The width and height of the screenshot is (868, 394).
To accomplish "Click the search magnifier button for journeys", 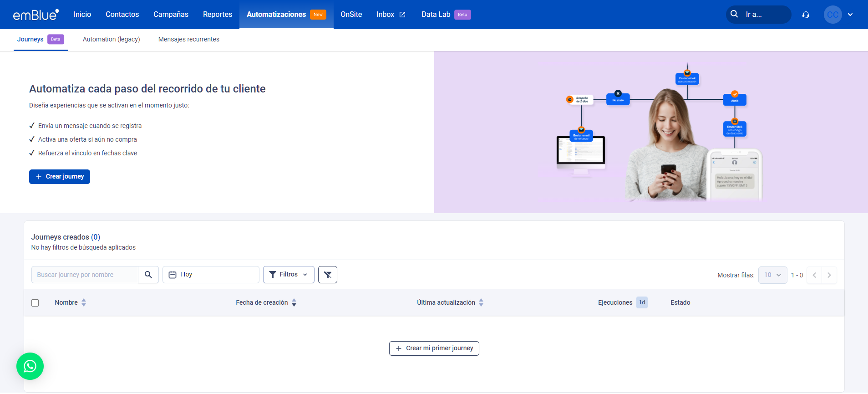I will pyautogui.click(x=148, y=275).
